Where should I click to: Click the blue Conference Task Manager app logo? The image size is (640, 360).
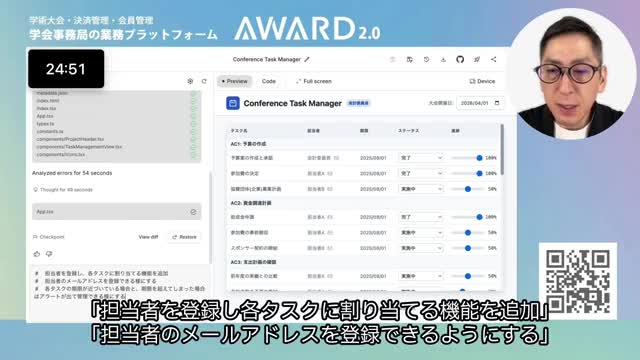click(x=233, y=103)
